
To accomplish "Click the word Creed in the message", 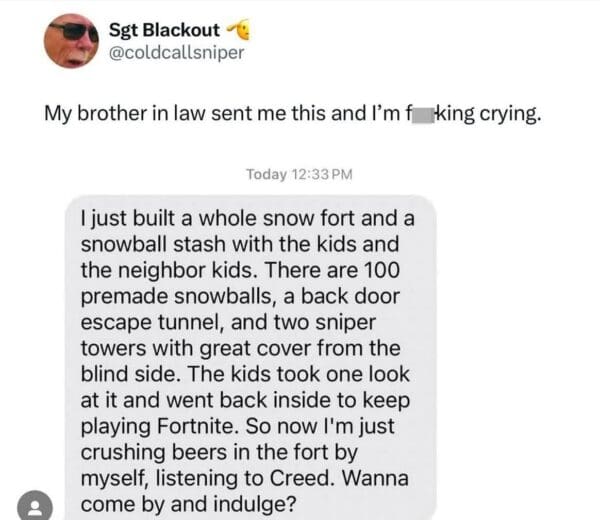I will tap(302, 478).
